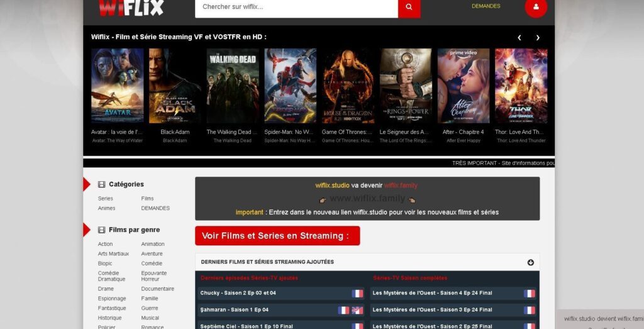Click the Wiflix logo
644x329 pixels.
click(x=131, y=8)
